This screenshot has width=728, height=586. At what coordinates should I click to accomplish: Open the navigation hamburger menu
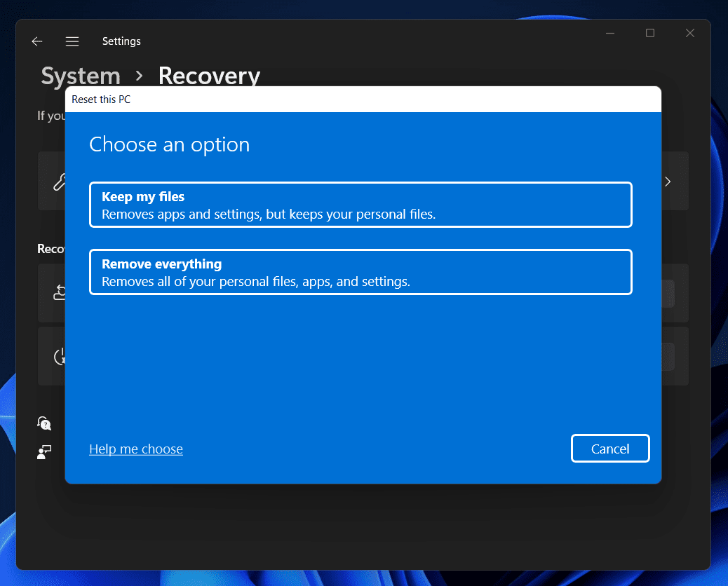click(72, 41)
